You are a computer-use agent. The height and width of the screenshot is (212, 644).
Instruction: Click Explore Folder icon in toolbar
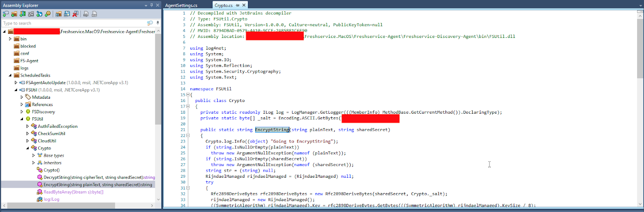pos(14,14)
